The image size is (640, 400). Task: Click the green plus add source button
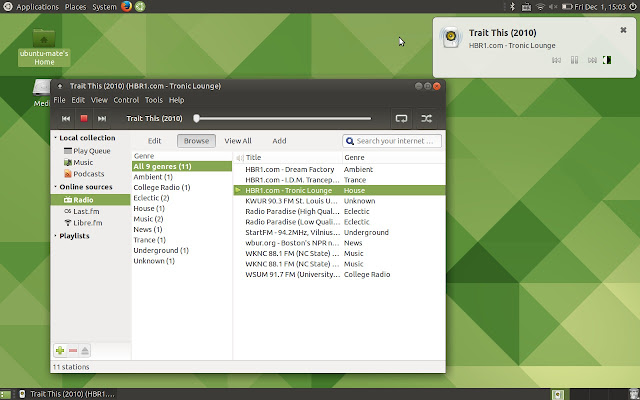click(x=60, y=351)
